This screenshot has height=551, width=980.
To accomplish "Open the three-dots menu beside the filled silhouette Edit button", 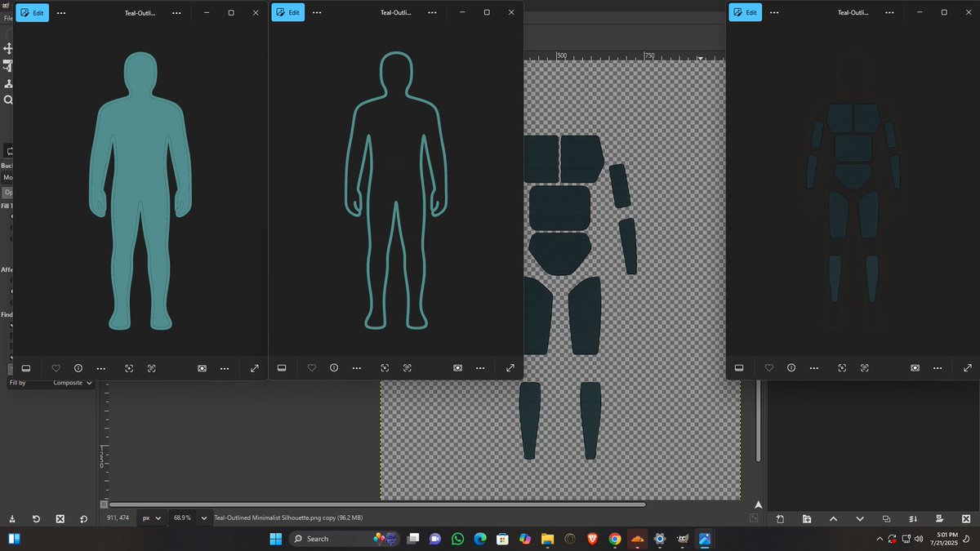I will pyautogui.click(x=61, y=13).
